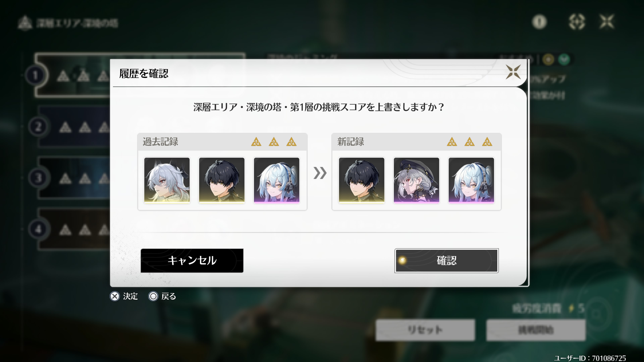
Task: Click the blurred target icon at top right
Action: coord(577,22)
